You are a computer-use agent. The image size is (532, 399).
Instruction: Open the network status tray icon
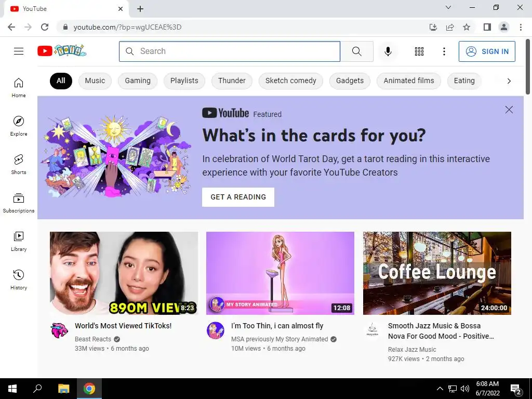click(x=453, y=389)
